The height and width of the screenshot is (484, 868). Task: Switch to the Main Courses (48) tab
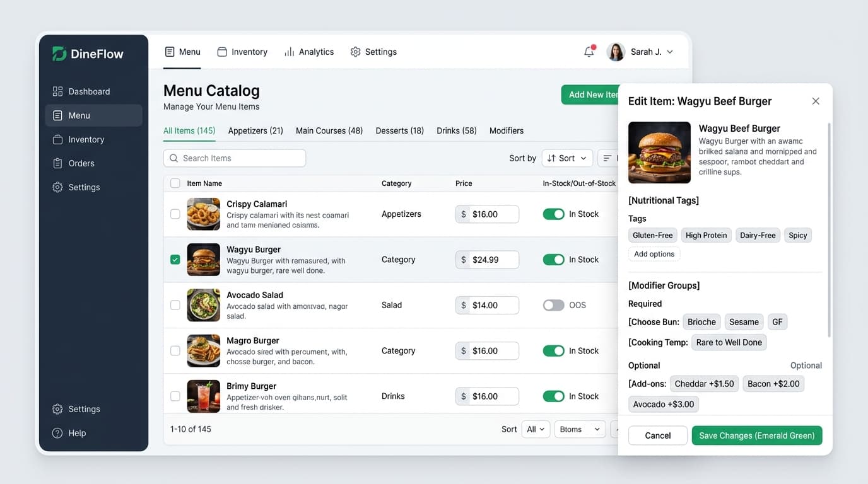click(329, 130)
